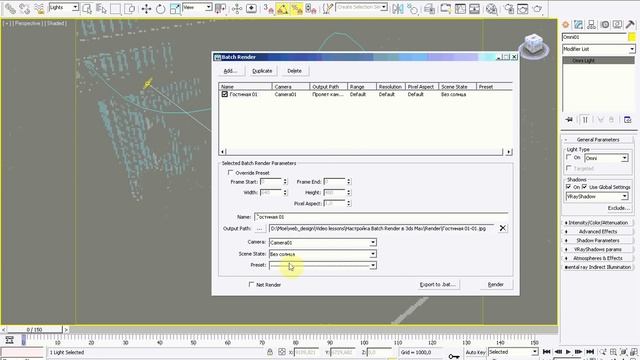The height and width of the screenshot is (360, 640).
Task: Click the Delete button
Action: tap(294, 71)
